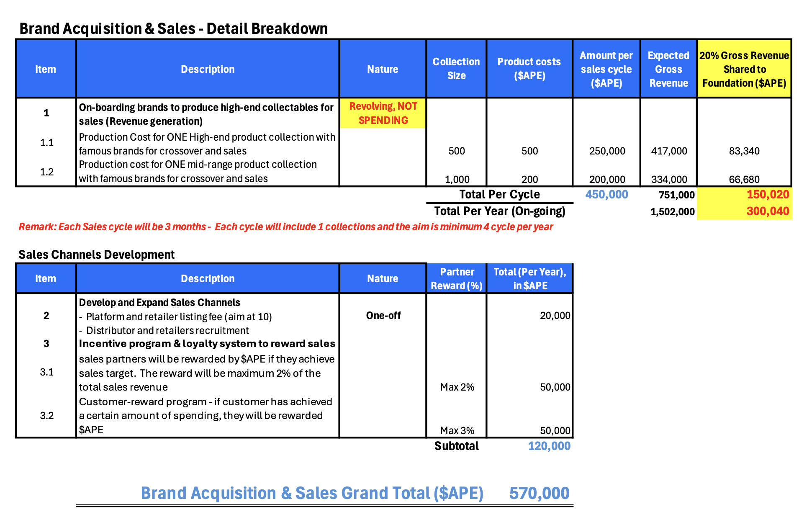This screenshot has height=530, width=812.
Task: Select the 300,040 yearly total cell
Action: pos(768,211)
